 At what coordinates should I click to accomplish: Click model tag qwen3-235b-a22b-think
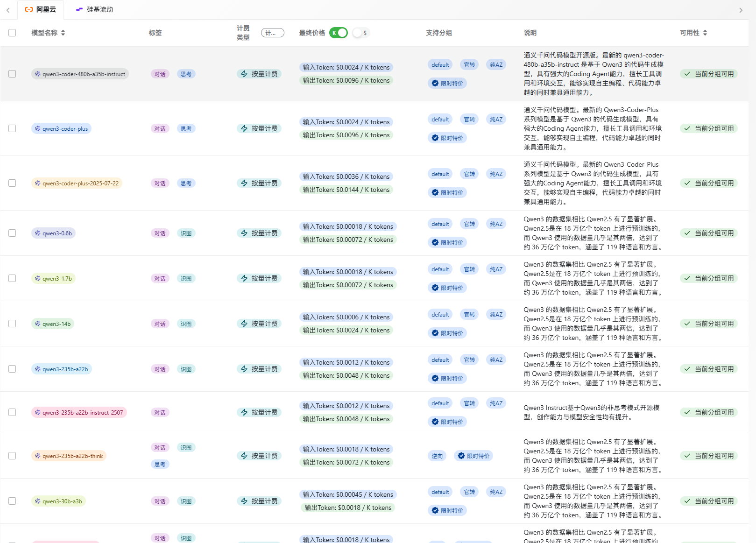pos(69,456)
